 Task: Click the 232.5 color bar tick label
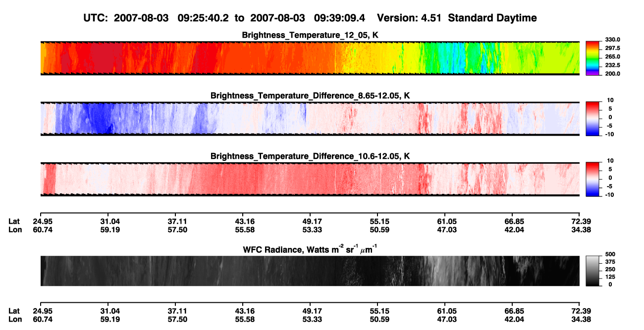613,65
